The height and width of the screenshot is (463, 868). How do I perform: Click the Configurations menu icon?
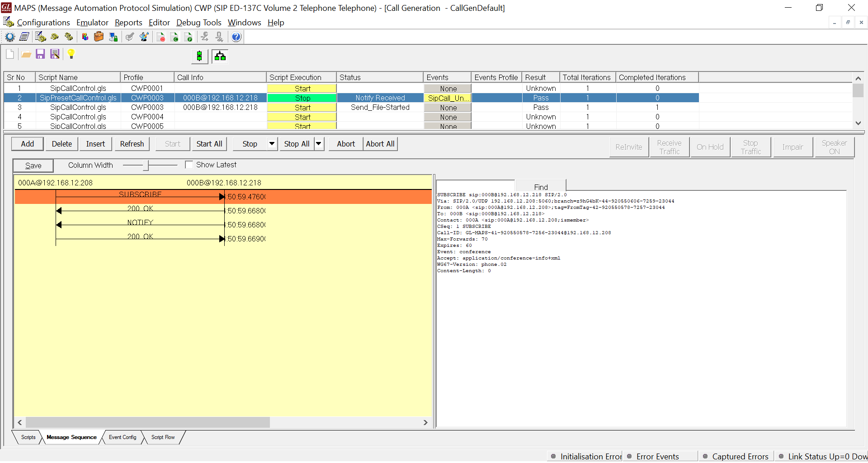coord(9,22)
